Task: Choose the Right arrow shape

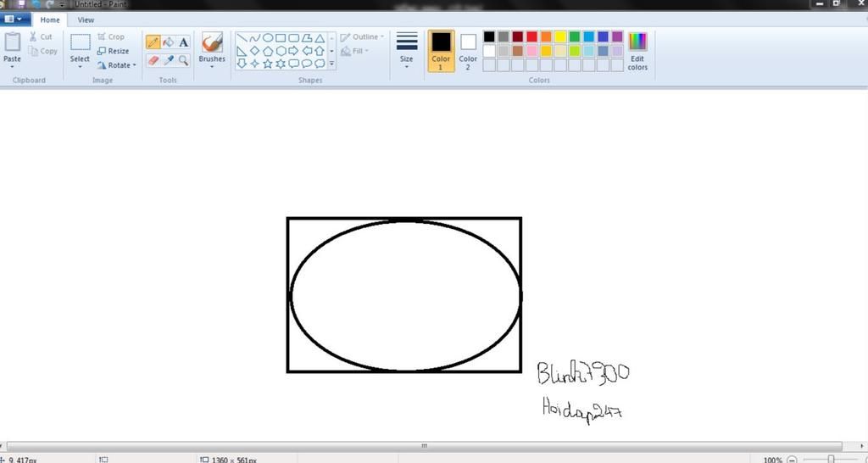Action: tap(294, 51)
